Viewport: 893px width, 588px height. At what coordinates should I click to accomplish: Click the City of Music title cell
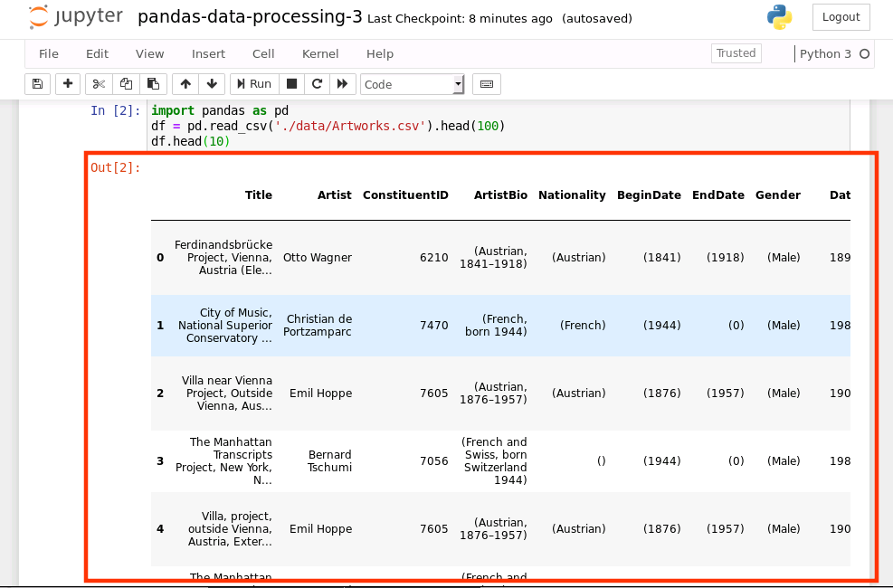[225, 326]
